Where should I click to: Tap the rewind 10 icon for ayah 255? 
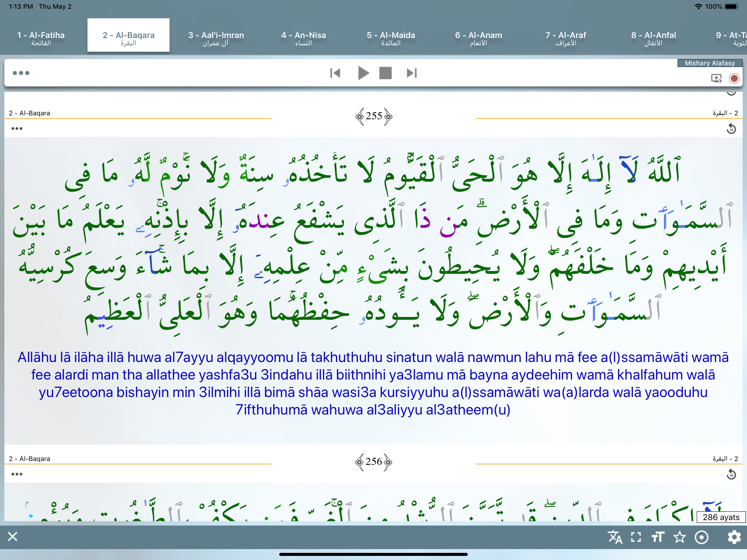(x=731, y=129)
